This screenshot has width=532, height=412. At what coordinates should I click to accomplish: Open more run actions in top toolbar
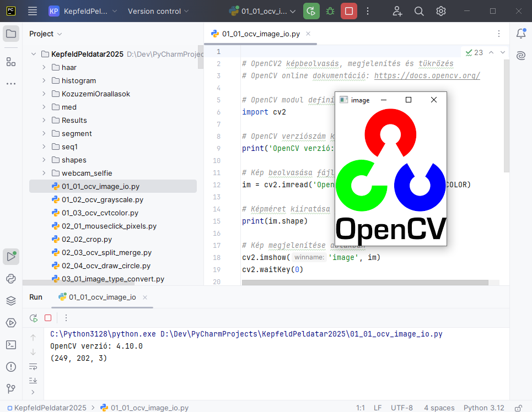coord(368,11)
